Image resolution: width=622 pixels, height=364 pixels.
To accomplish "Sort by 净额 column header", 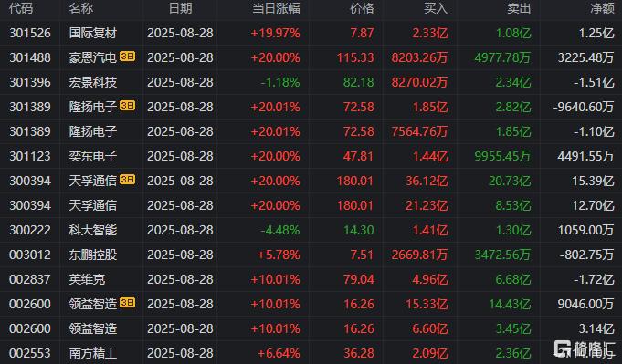I will (602, 8).
